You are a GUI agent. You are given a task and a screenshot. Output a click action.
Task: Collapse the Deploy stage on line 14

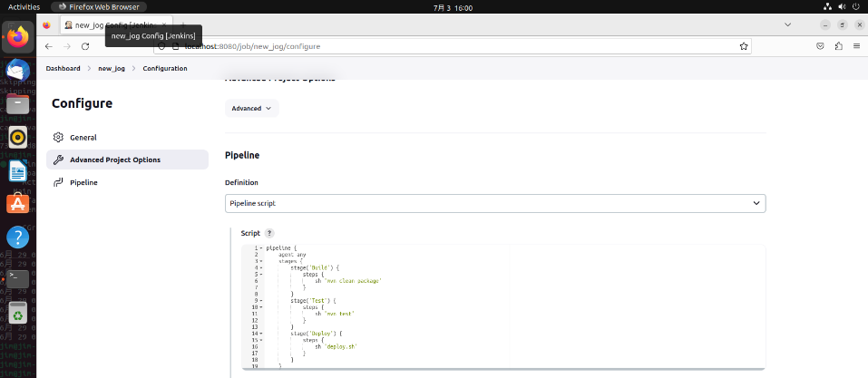point(260,334)
